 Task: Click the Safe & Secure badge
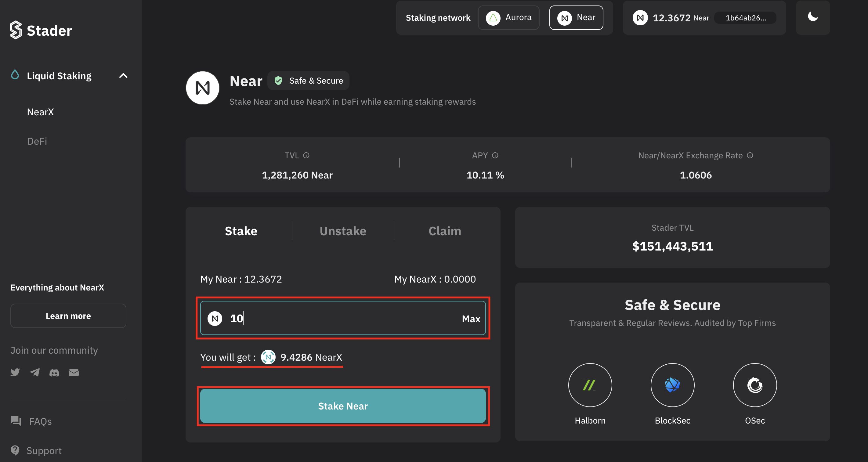coord(308,81)
